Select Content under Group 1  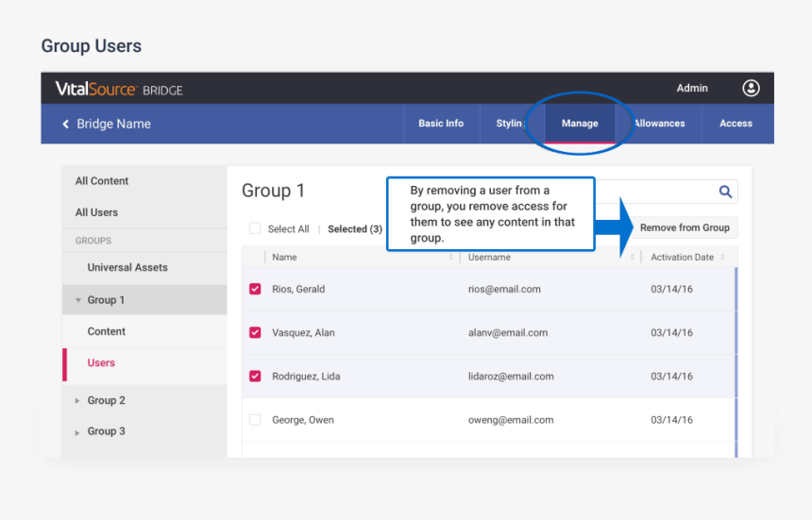pos(107,331)
